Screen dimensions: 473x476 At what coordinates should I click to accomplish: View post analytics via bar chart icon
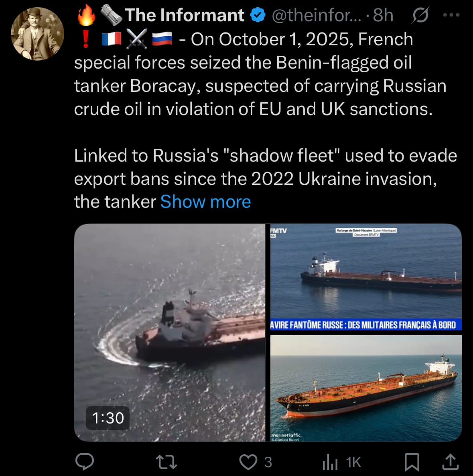[330, 462]
